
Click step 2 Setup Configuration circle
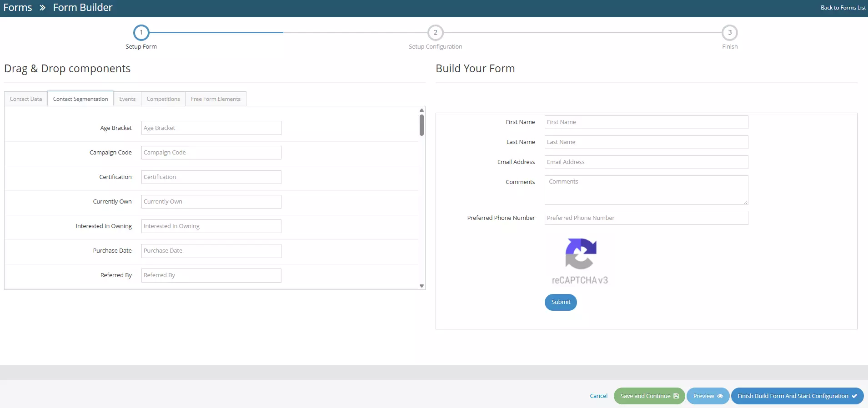[x=435, y=33]
